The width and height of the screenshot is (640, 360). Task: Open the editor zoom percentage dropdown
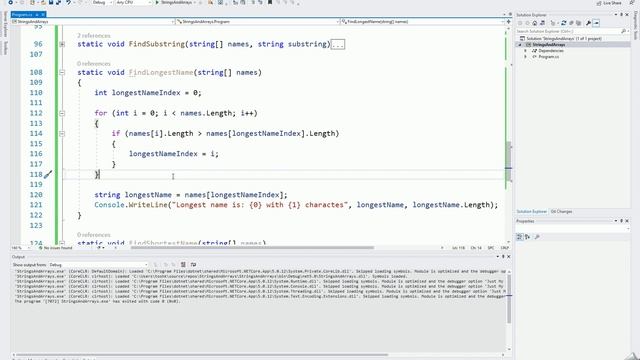[21, 248]
